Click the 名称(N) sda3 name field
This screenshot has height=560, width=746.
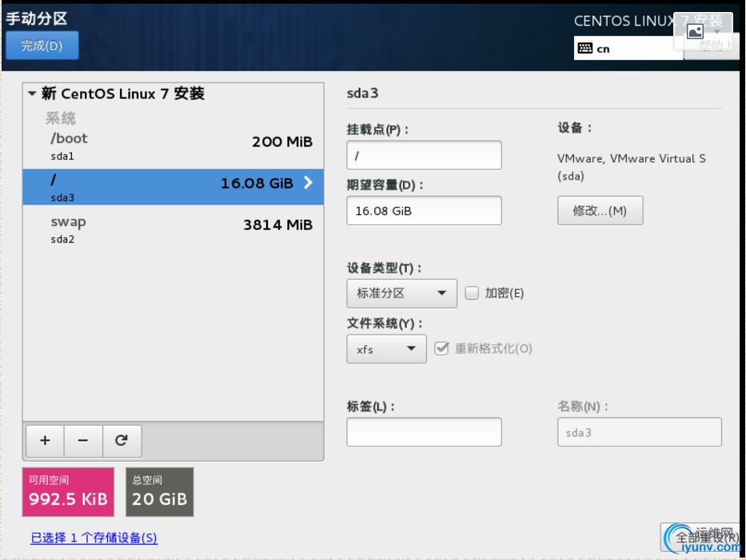point(640,432)
